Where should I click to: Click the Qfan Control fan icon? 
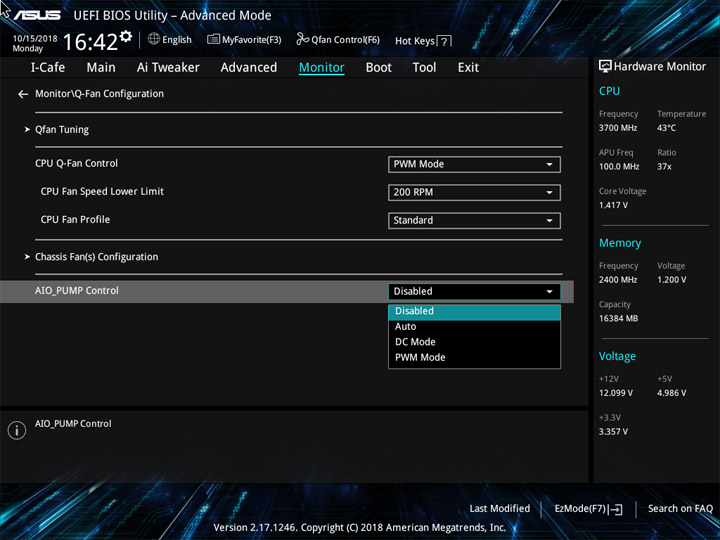[303, 39]
